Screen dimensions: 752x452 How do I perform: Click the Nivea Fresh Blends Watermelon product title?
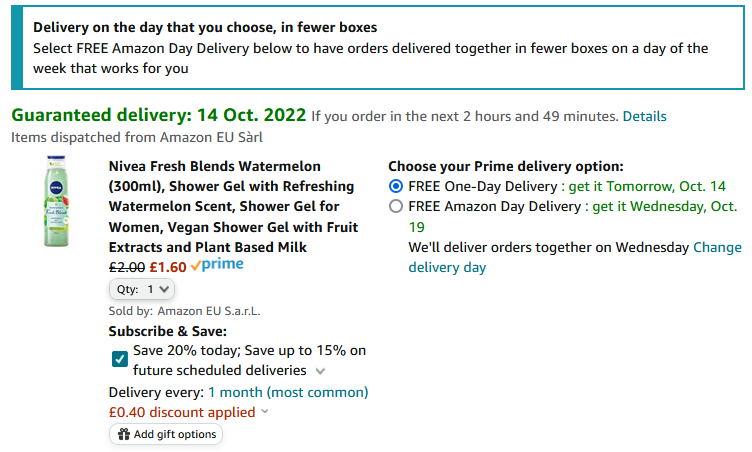click(x=233, y=207)
